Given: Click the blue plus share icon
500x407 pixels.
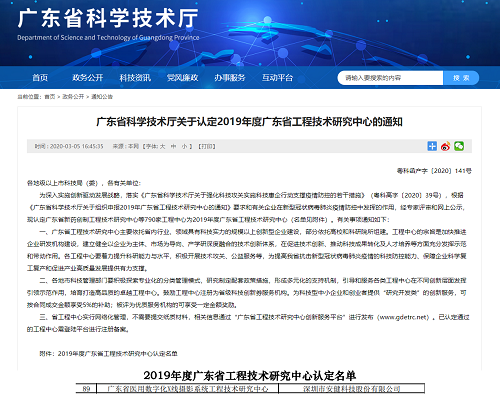Looking at the screenshot, I should point(432,146).
